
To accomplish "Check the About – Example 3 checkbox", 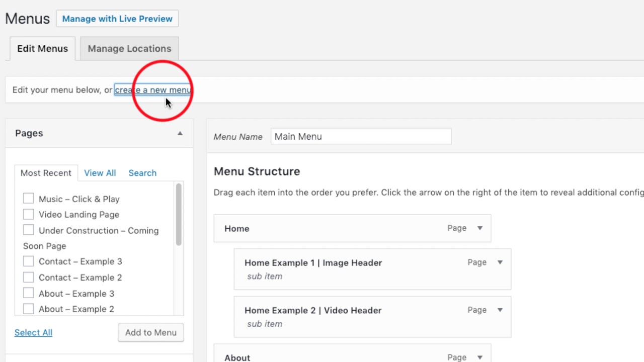I will 29,293.
